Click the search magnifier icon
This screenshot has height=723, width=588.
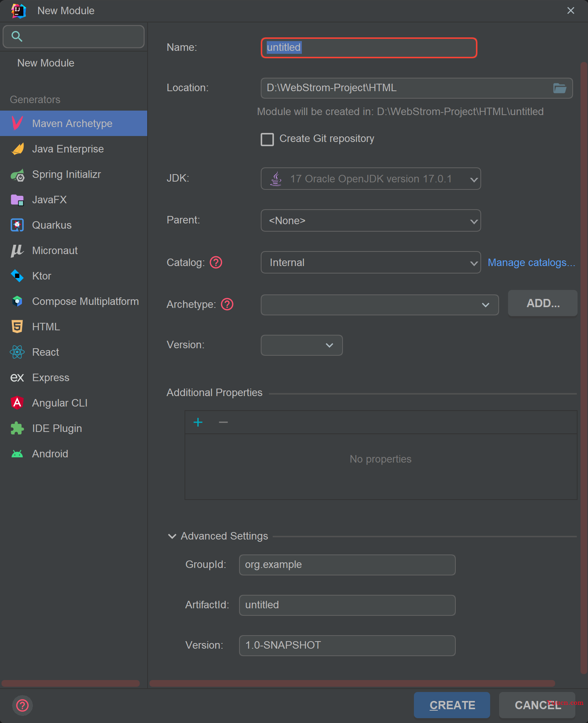point(17,36)
